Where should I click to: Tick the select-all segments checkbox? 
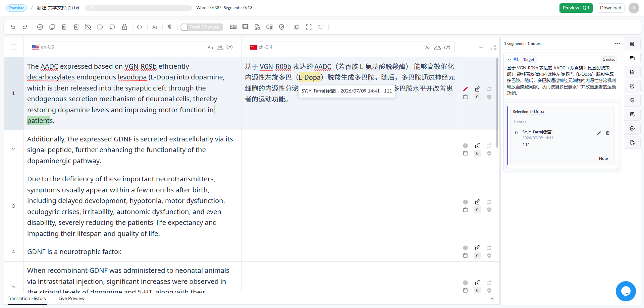tap(13, 47)
